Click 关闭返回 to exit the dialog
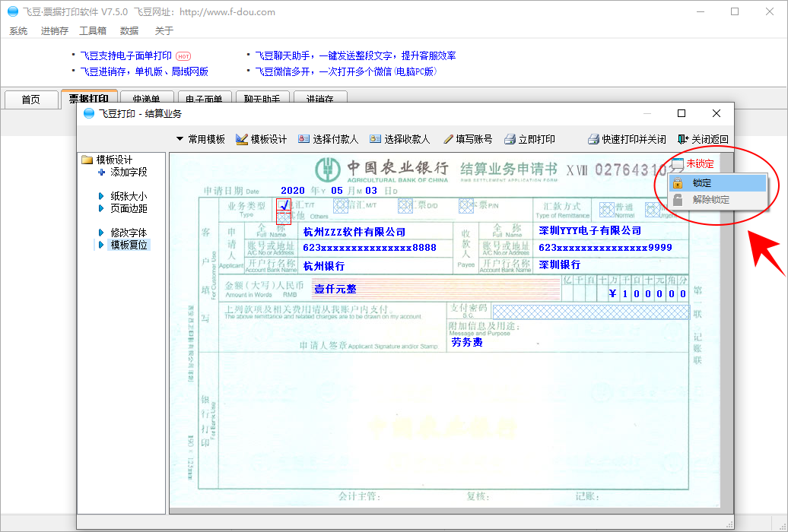 tap(703, 139)
